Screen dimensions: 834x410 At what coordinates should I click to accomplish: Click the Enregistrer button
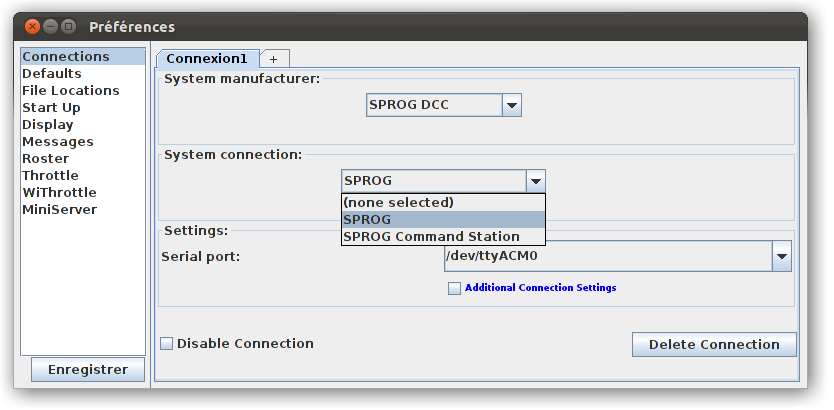pos(88,370)
